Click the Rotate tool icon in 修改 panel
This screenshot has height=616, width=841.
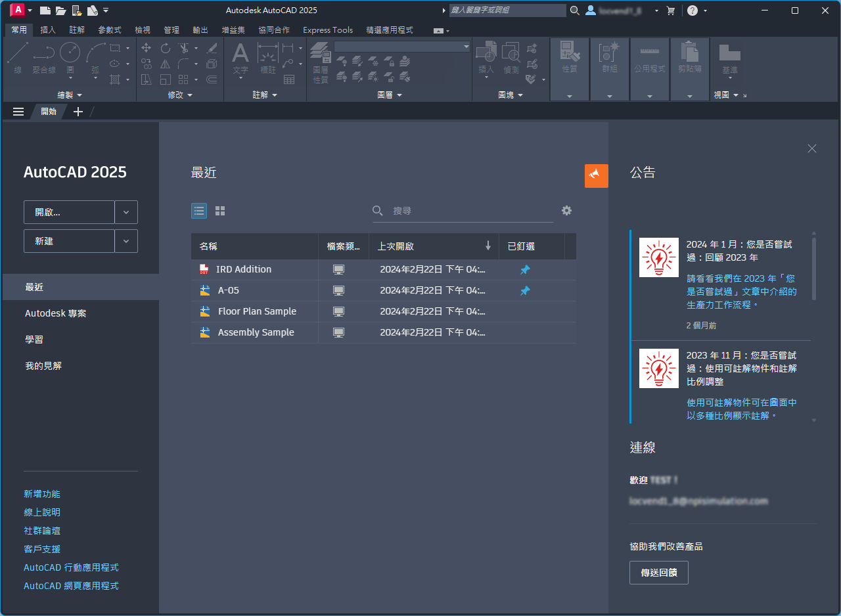click(x=166, y=48)
